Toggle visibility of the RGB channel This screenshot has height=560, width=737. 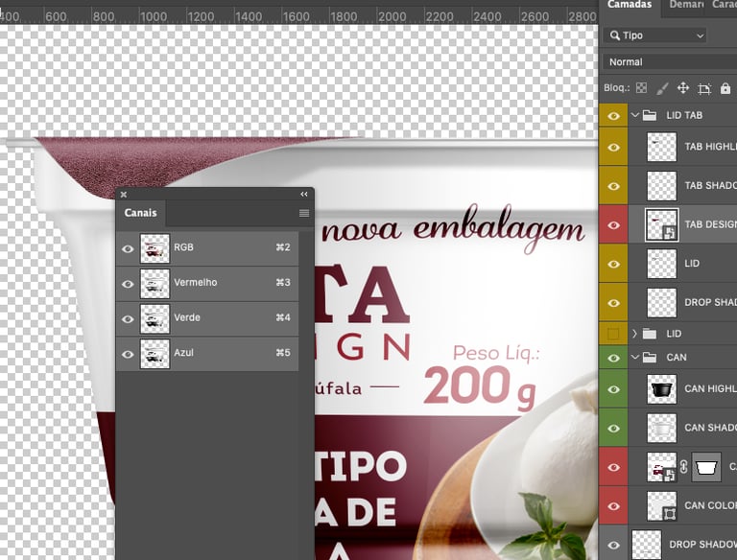pyautogui.click(x=128, y=248)
